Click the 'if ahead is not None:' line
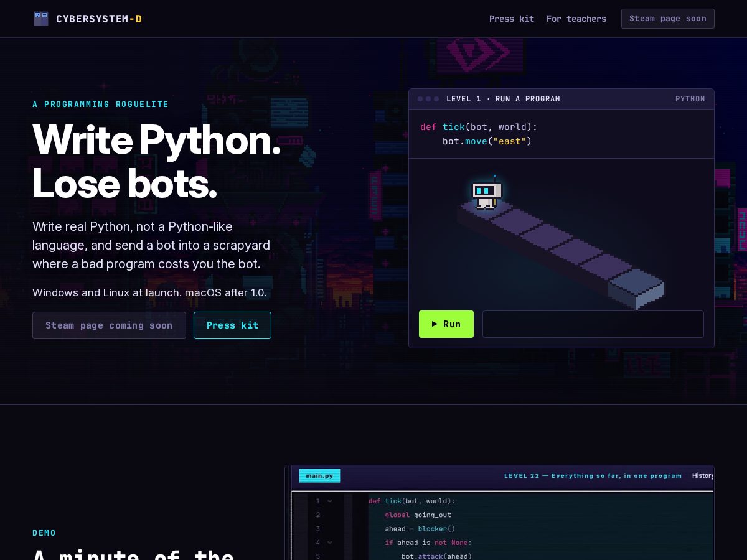 428,543
